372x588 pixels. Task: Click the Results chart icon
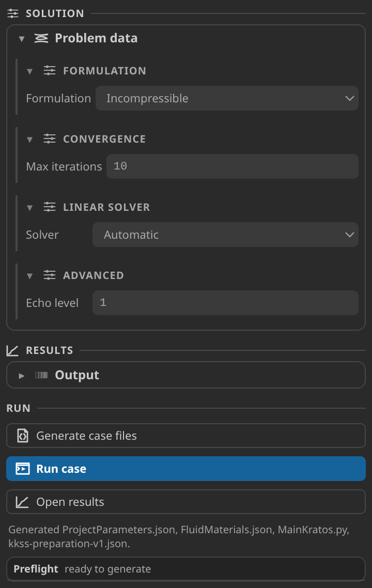12,351
